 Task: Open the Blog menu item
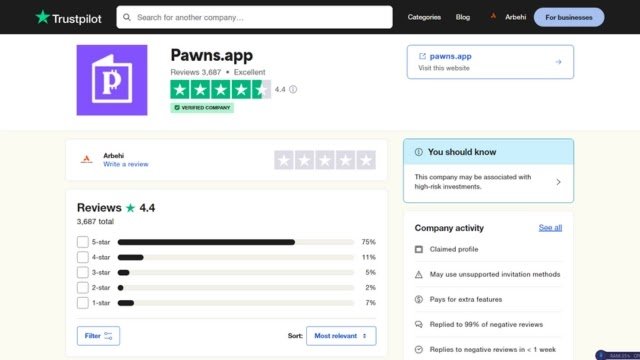point(463,17)
